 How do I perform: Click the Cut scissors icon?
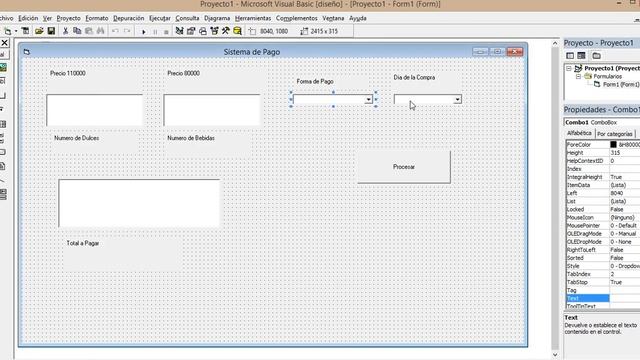click(65, 31)
